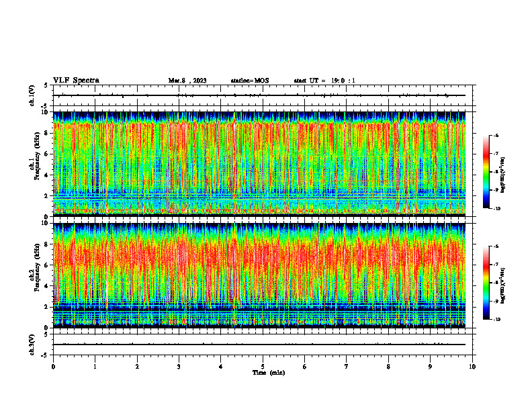Image resolution: width=532 pixels, height=411 pixels.
Task: Click time axis tick label "0"
Action: [x=53, y=367]
